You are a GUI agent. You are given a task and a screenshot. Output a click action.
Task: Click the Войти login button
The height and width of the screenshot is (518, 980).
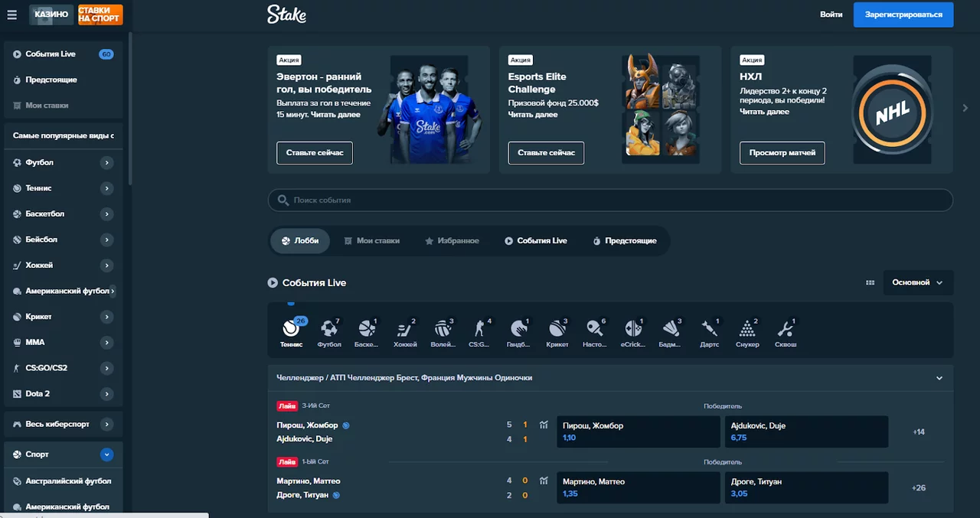click(x=831, y=15)
